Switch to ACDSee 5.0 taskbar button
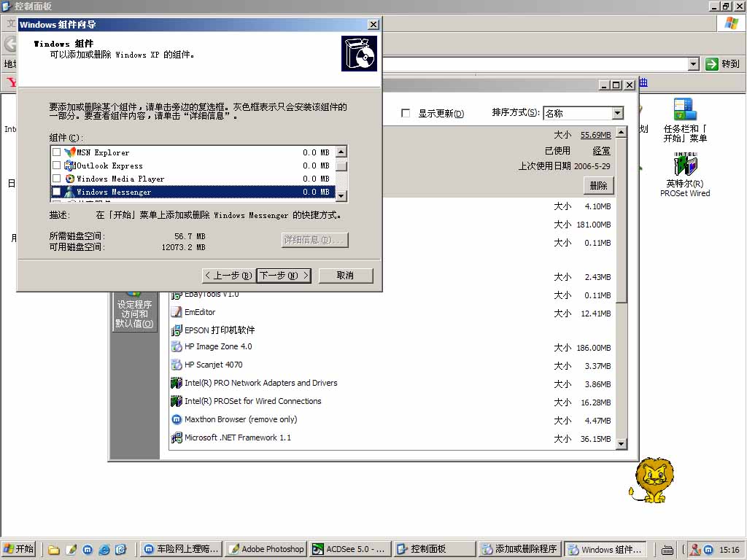The width and height of the screenshot is (747, 560). click(x=351, y=550)
